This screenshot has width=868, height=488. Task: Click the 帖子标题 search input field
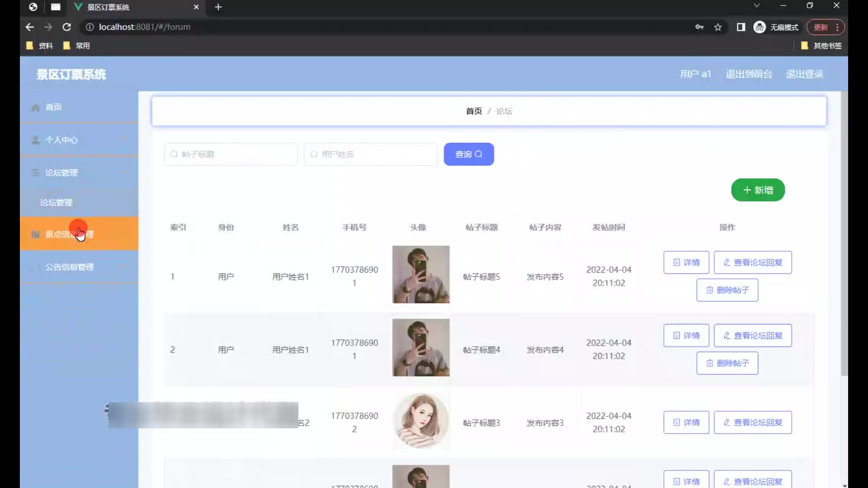point(231,154)
